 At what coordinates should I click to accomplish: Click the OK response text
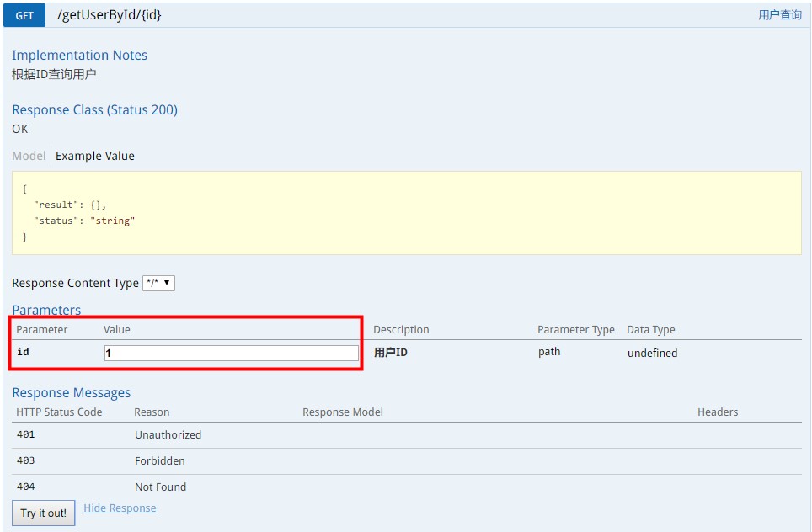coord(20,129)
